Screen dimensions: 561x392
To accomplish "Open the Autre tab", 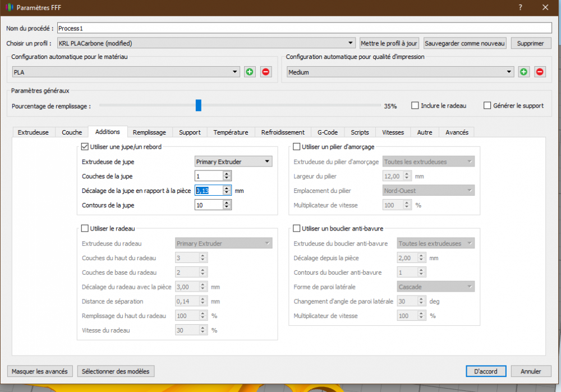I will (425, 132).
